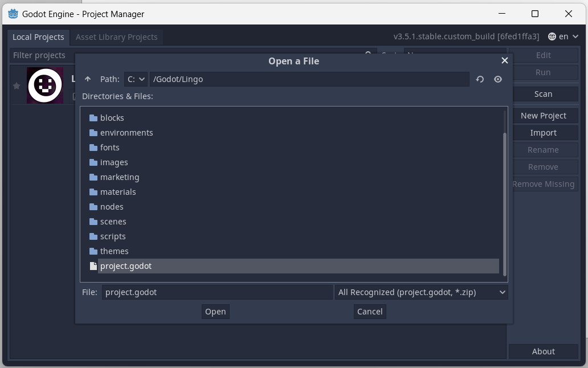Click the Path text field
Viewport: 588px width, 368px height.
click(x=309, y=79)
